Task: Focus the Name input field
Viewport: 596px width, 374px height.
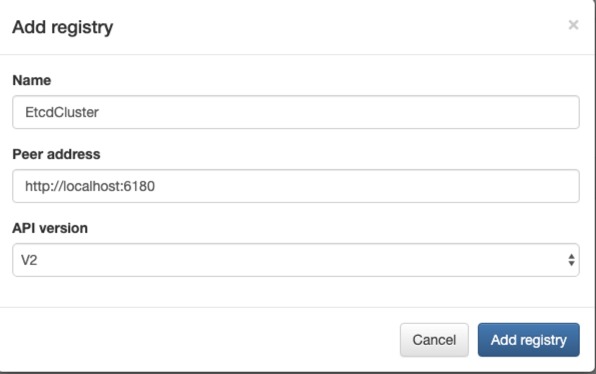Action: coord(296,112)
